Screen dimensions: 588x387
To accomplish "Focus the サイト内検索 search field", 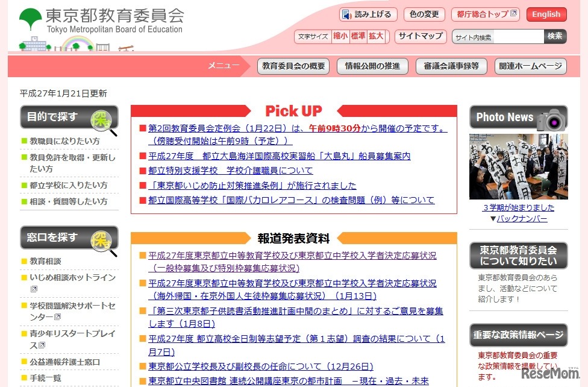I will [x=498, y=37].
